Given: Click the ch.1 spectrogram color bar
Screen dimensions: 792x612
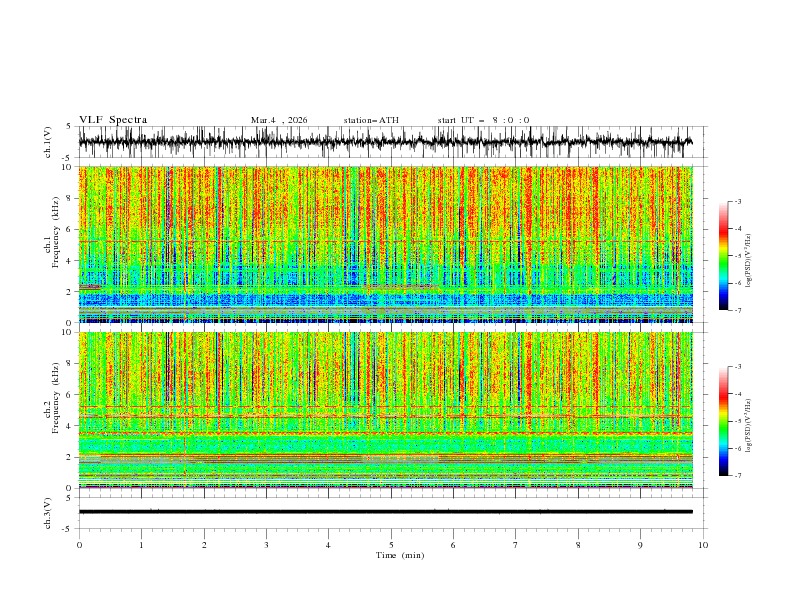Looking at the screenshot, I should tap(724, 256).
